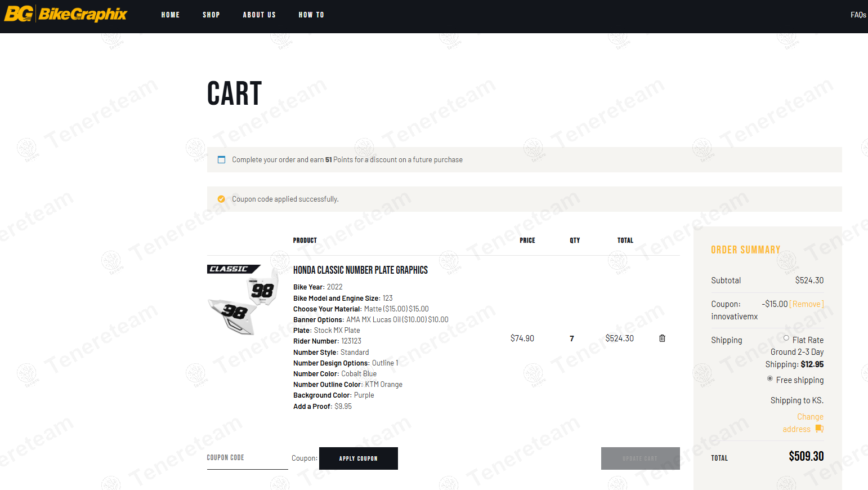The width and height of the screenshot is (868, 490).
Task: Open the Home menu item
Action: click(171, 15)
